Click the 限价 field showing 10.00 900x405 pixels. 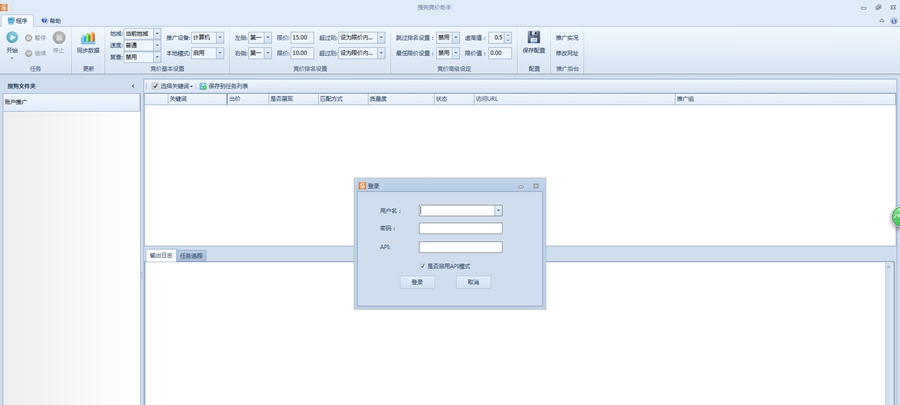(302, 53)
